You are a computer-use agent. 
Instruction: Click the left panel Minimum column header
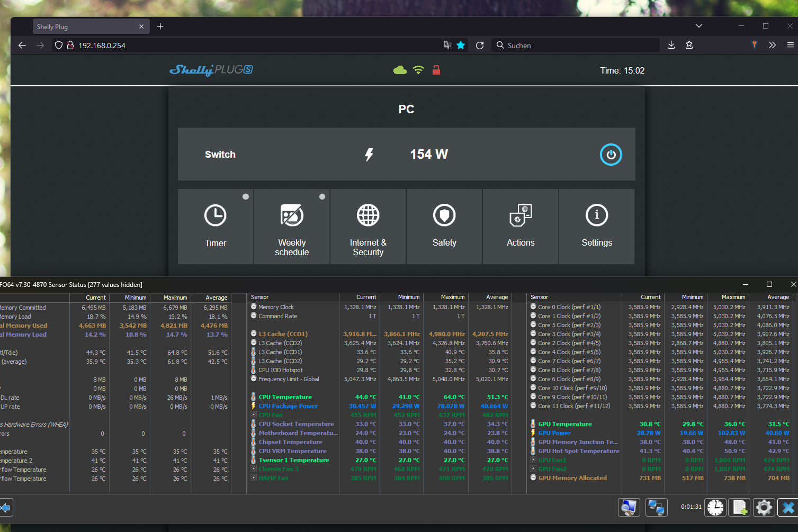point(130,297)
